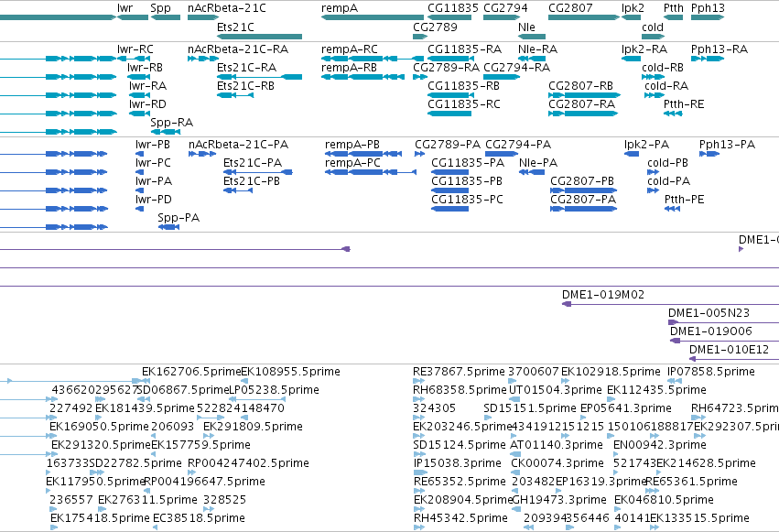Click the rempA-RC transcript label

(x=350, y=49)
